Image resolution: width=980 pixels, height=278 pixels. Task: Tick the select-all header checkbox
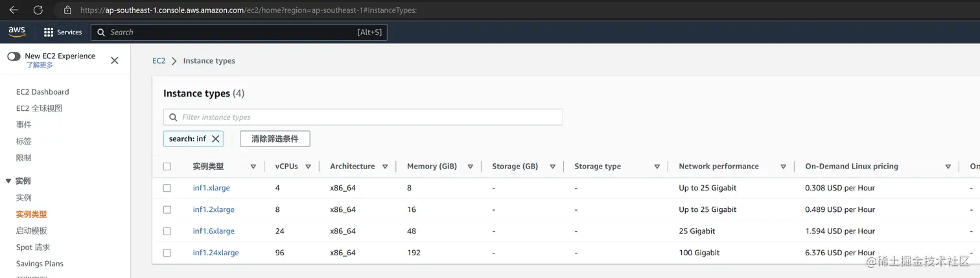click(167, 167)
